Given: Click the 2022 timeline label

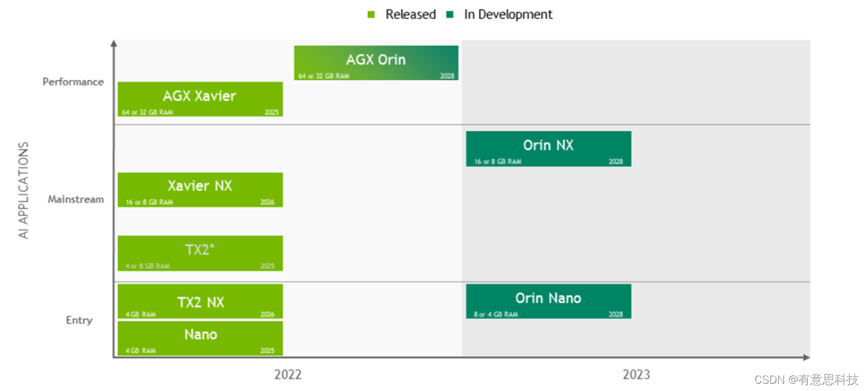Looking at the screenshot, I should (288, 375).
